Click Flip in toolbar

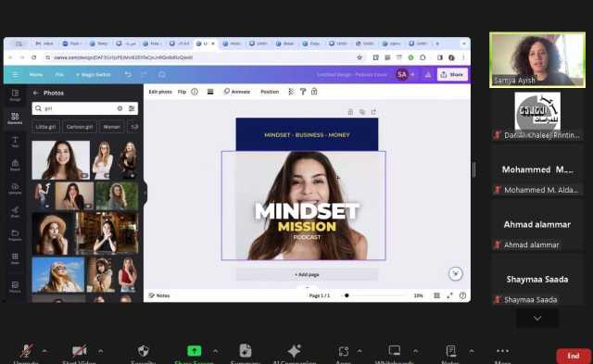[182, 92]
